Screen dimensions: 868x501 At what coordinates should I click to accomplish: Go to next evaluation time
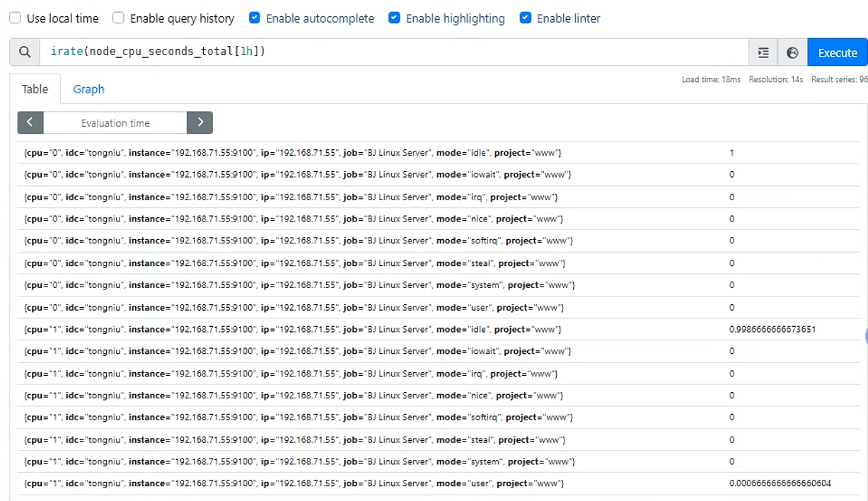tap(199, 122)
